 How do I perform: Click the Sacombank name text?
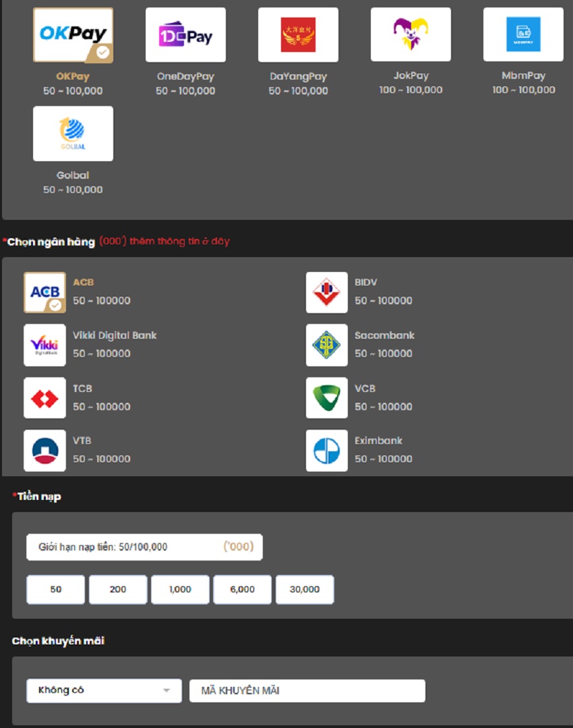click(x=385, y=335)
